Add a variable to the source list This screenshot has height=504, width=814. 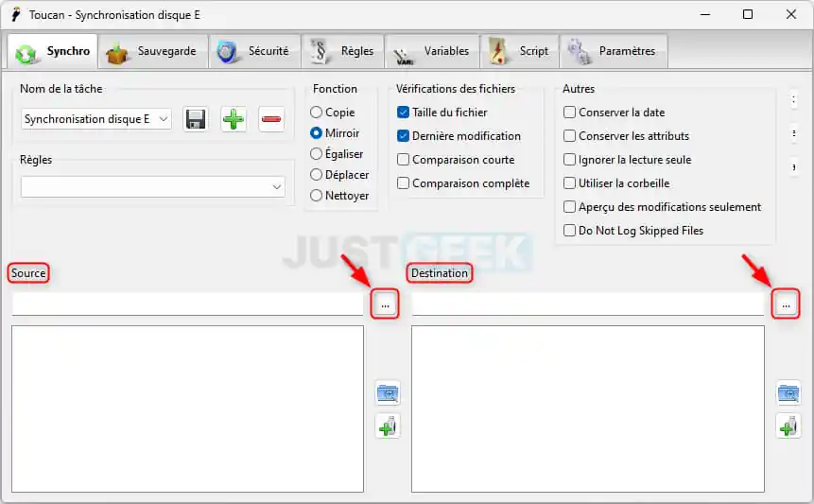pos(388,427)
